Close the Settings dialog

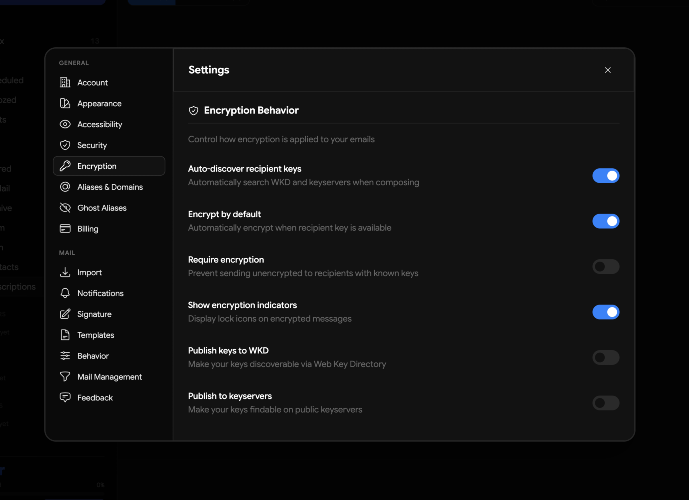[608, 70]
